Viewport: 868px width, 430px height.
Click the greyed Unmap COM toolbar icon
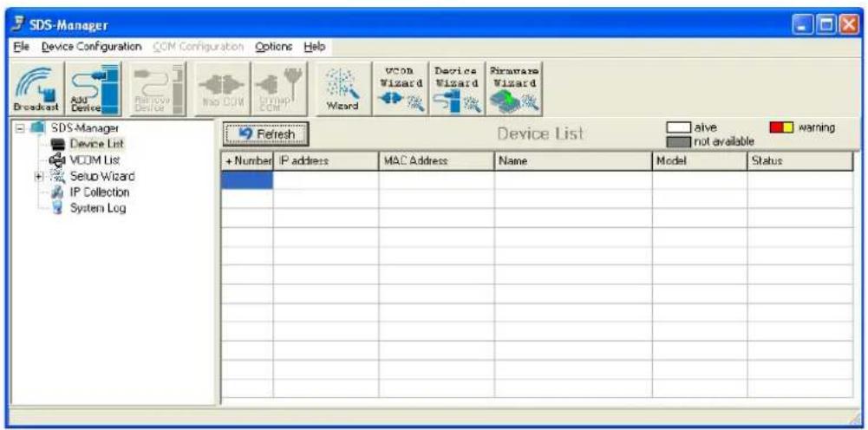click(278, 88)
